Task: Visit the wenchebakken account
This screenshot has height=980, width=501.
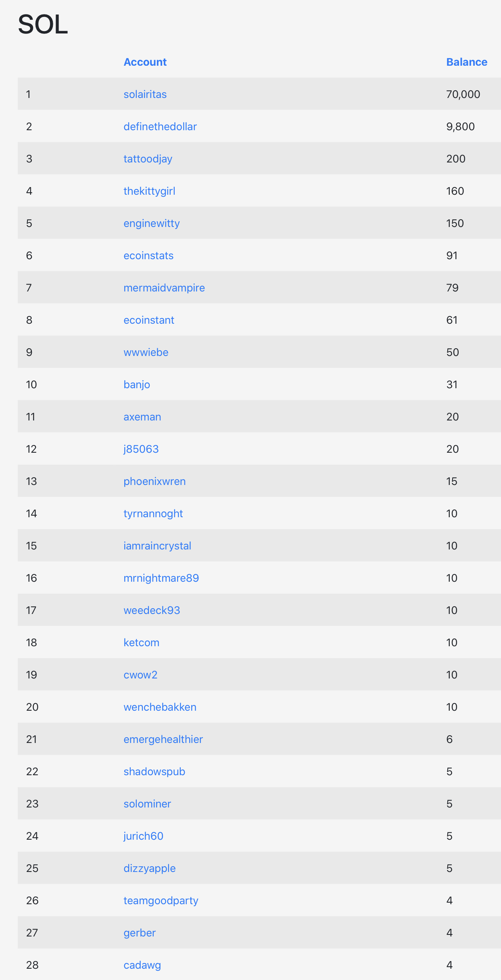Action: pos(160,707)
